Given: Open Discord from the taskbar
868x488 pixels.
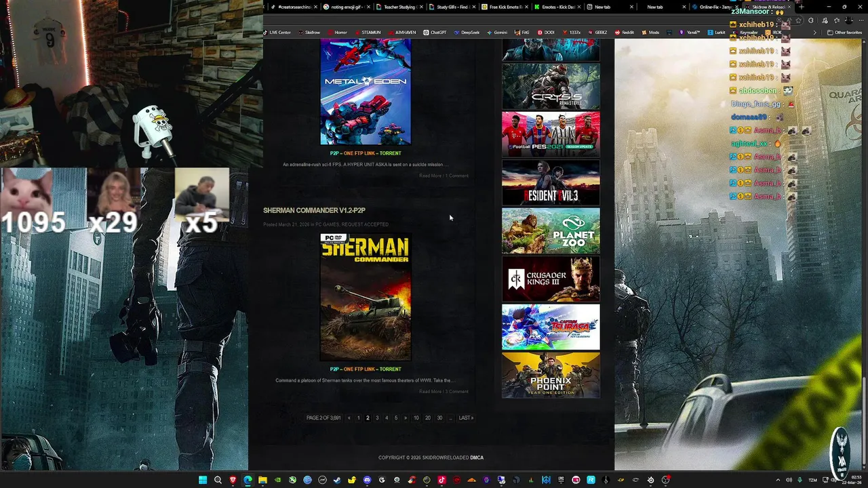Looking at the screenshot, I should [x=367, y=480].
